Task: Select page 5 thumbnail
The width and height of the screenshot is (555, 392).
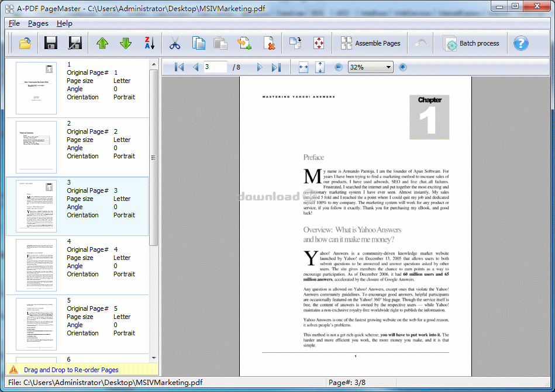Action: pos(36,324)
